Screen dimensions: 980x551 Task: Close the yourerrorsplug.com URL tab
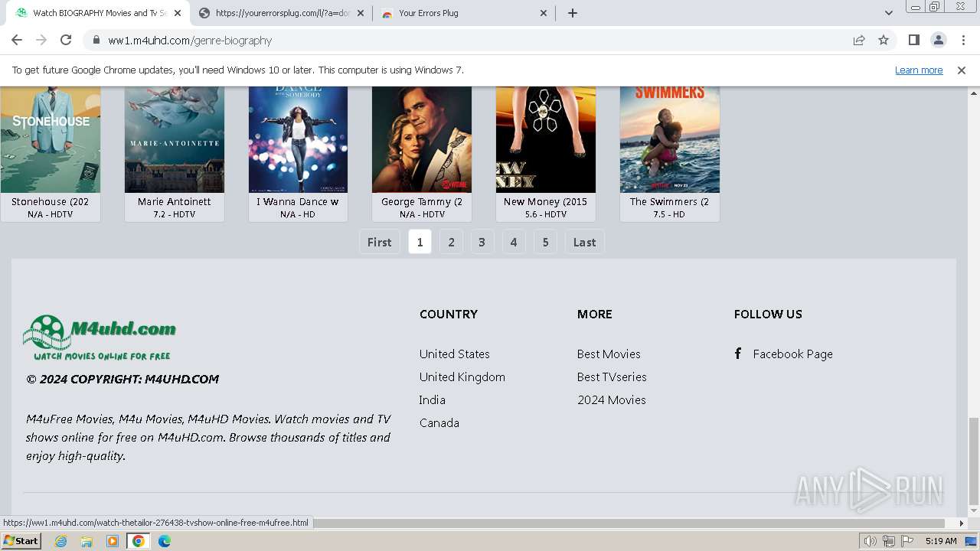coord(361,13)
